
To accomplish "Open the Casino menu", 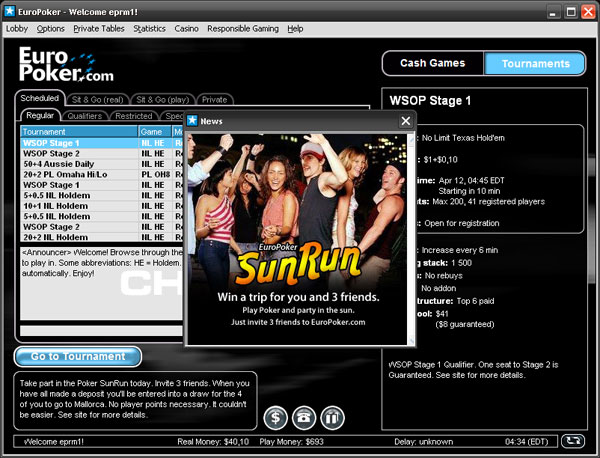I will coord(186,29).
